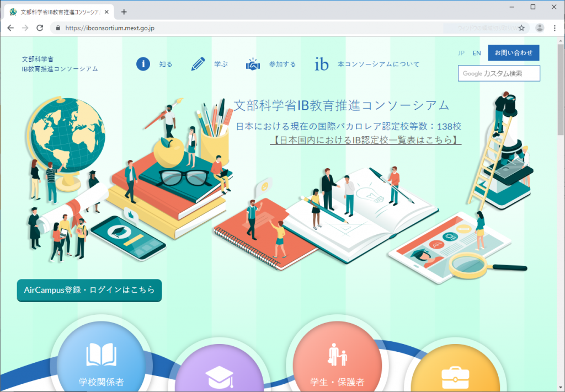565x392 pixels.
Task: Select the 学生・保護者 red circle
Action: [x=337, y=356]
